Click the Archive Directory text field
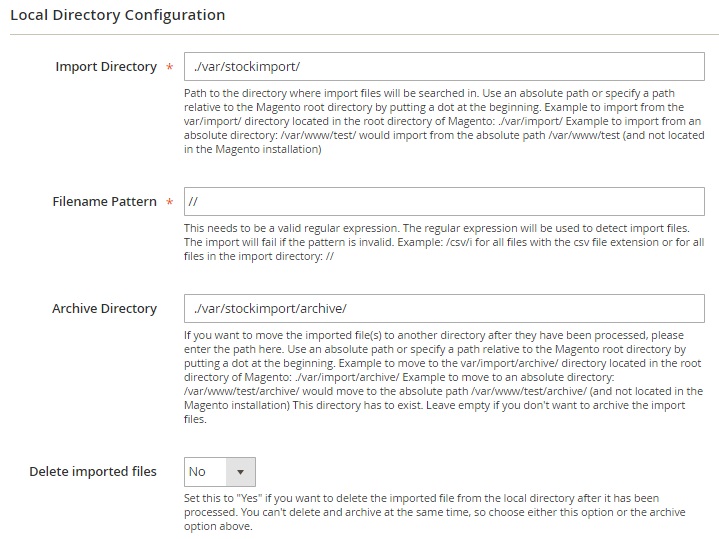The width and height of the screenshot is (719, 539). (444, 309)
